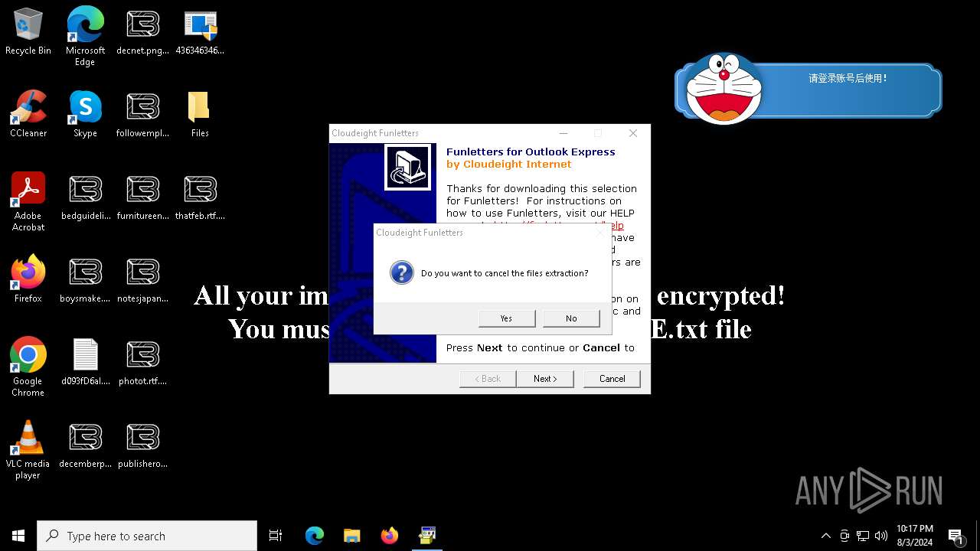Launch the Adobe Acrobat desktop shortcut
The image size is (980, 551).
click(x=28, y=201)
